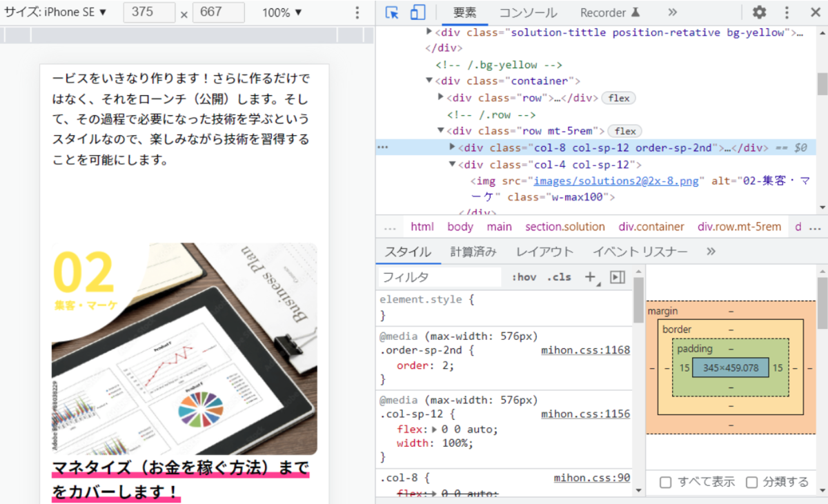This screenshot has height=504, width=828.
Task: Open the レイアウト tab
Action: (544, 252)
